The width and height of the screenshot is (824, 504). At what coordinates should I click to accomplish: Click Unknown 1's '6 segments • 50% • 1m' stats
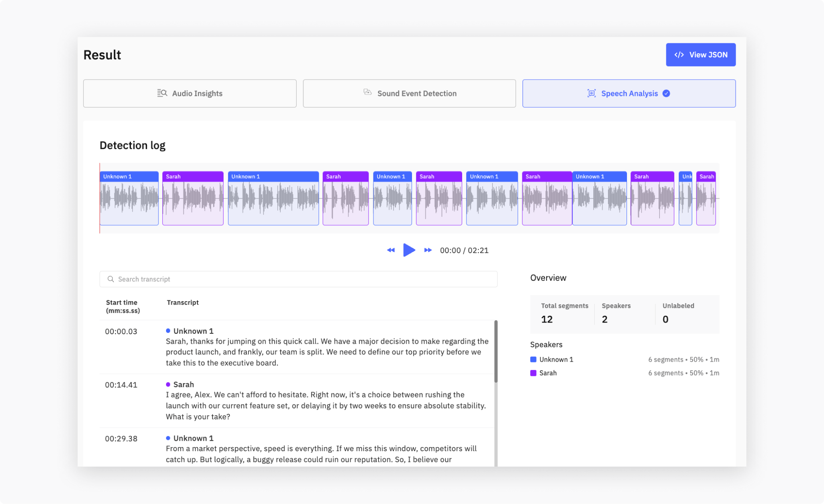click(x=683, y=360)
